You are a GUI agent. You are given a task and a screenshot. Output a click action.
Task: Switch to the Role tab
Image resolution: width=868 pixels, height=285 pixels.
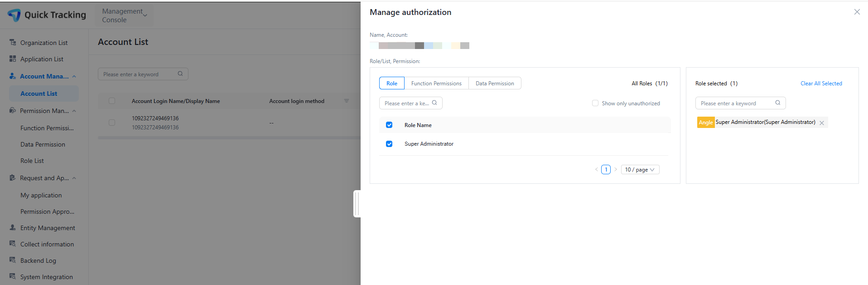click(x=392, y=83)
